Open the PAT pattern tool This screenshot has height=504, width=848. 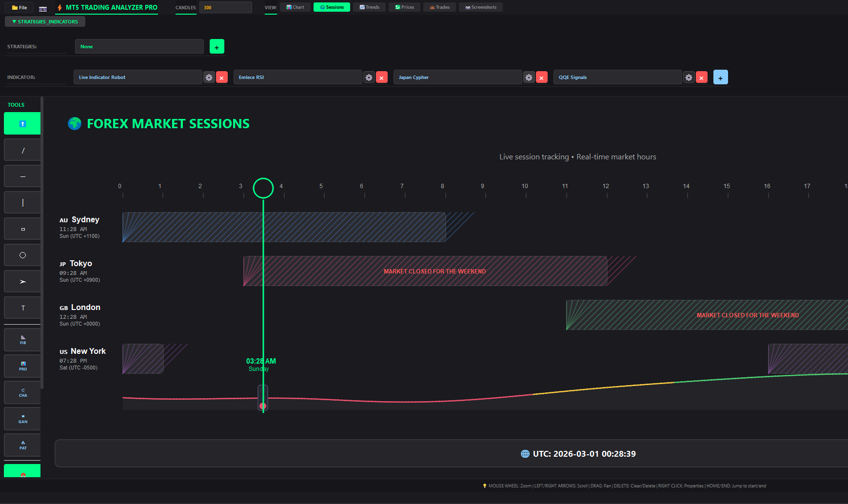pyautogui.click(x=22, y=445)
